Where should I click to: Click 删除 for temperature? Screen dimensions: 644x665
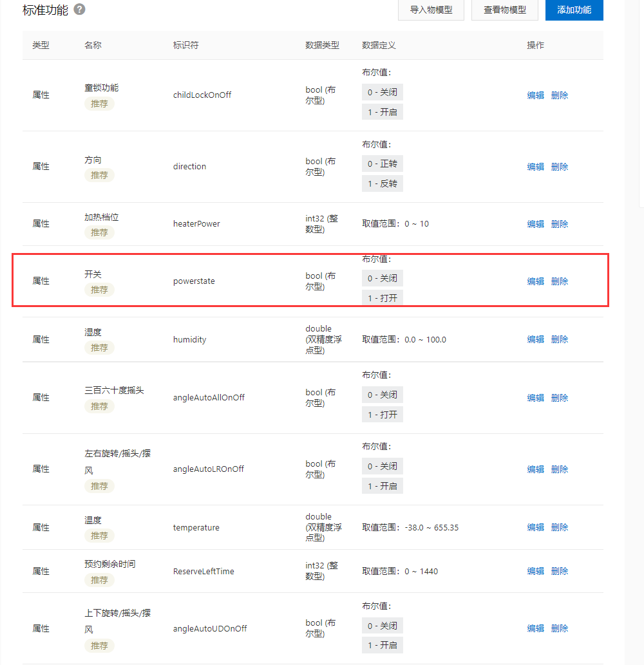click(x=559, y=527)
